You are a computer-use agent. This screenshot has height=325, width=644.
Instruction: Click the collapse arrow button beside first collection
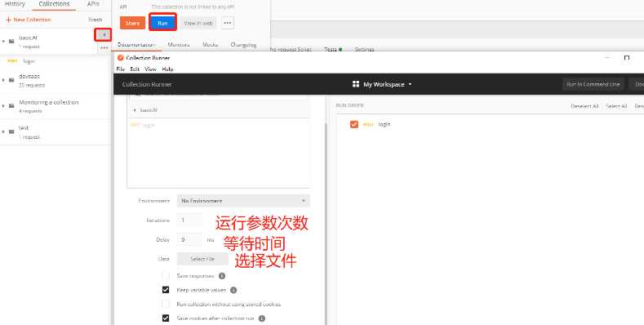tap(104, 35)
